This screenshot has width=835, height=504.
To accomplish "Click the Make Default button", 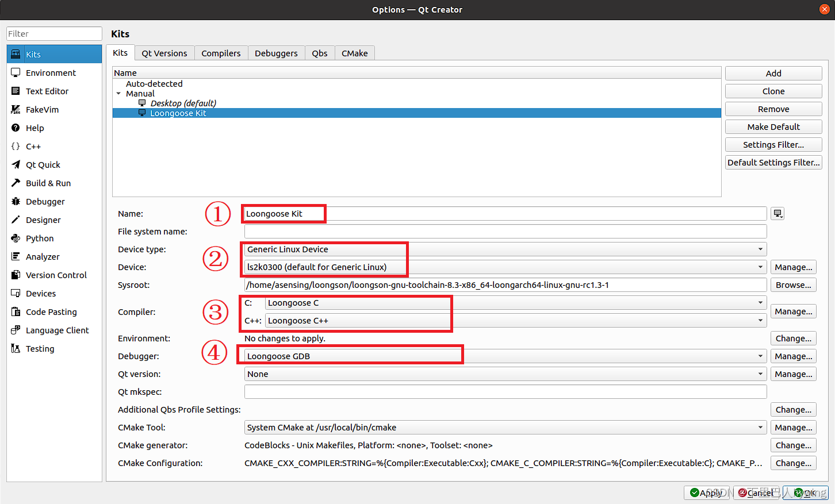I will pos(773,126).
